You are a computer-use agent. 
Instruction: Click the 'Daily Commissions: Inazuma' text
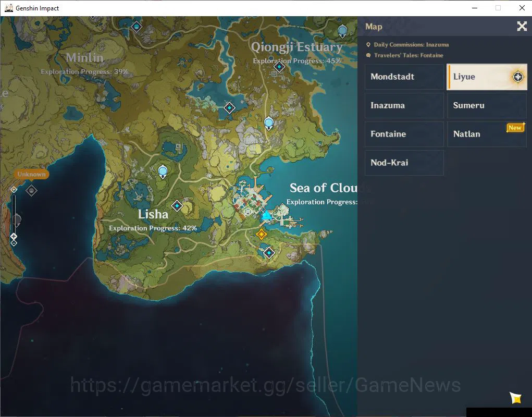[x=411, y=45]
